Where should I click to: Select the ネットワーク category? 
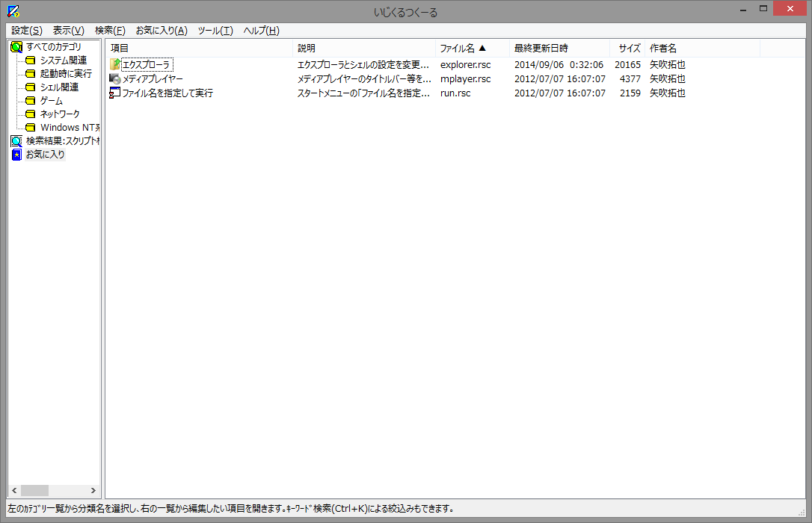coord(60,114)
